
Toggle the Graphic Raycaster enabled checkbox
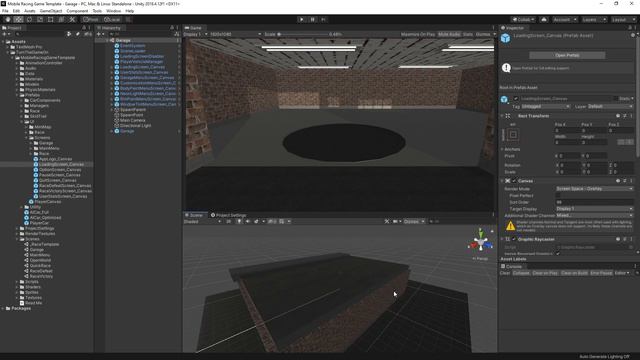point(514,239)
